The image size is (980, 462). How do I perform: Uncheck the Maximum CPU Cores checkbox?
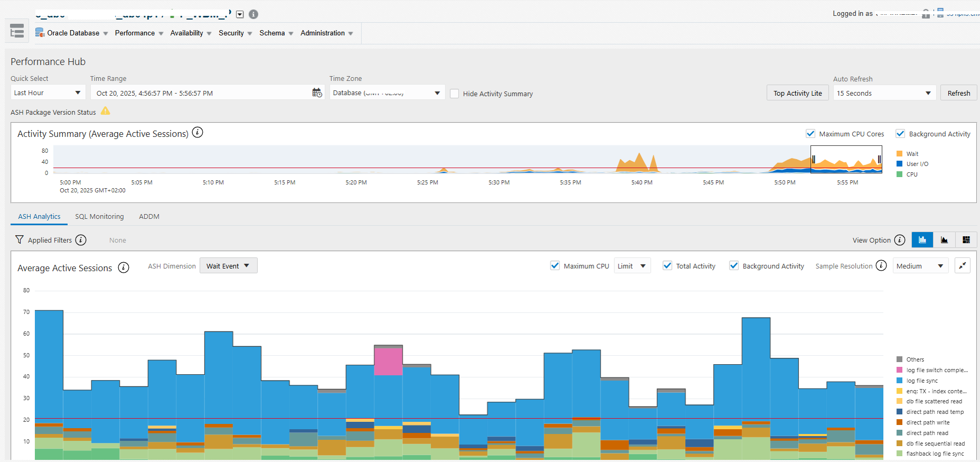[x=810, y=134]
